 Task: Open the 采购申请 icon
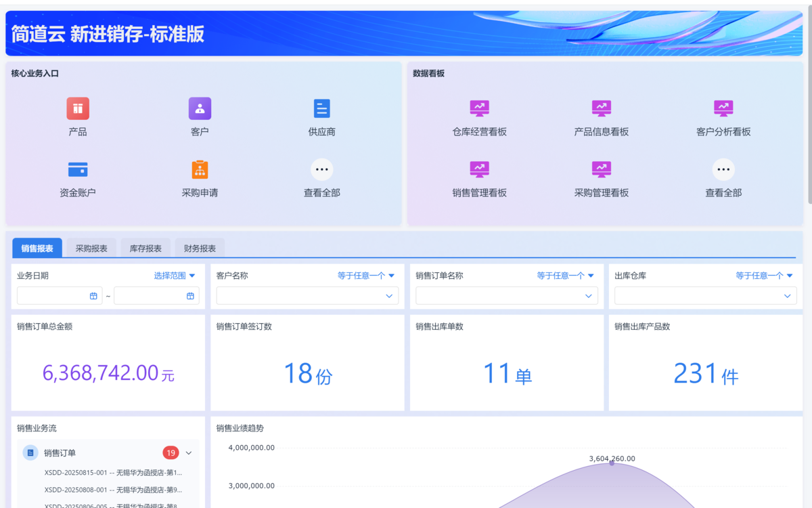[x=200, y=169]
